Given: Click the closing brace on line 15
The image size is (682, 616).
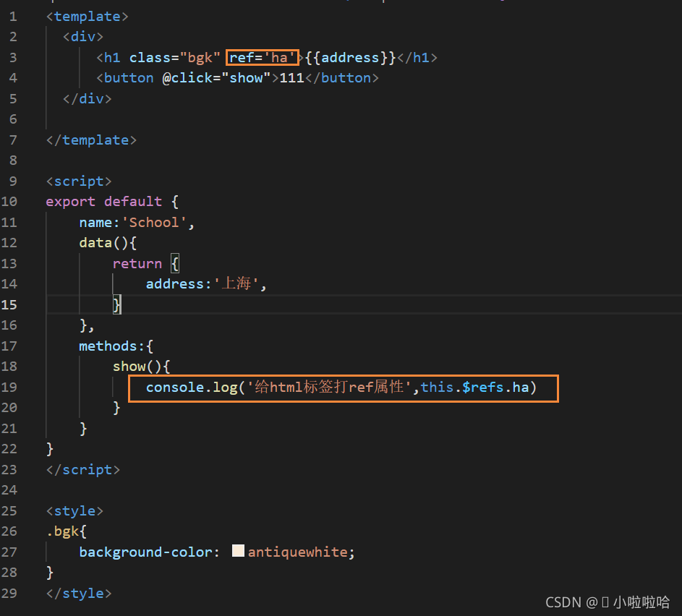Looking at the screenshot, I should coord(116,304).
